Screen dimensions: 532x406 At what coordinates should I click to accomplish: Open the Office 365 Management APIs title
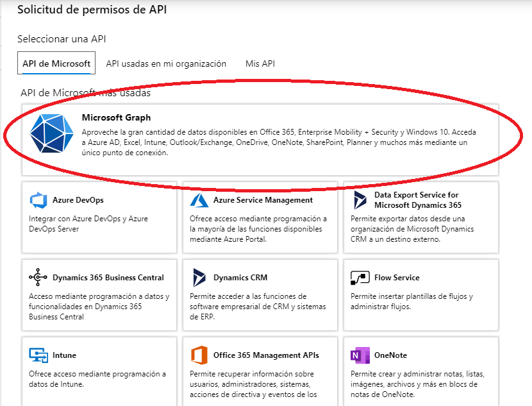click(266, 355)
